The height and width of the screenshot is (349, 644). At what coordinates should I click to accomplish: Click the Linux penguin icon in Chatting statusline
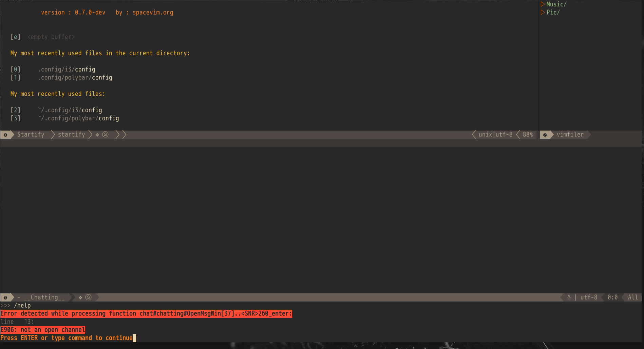pyautogui.click(x=569, y=297)
